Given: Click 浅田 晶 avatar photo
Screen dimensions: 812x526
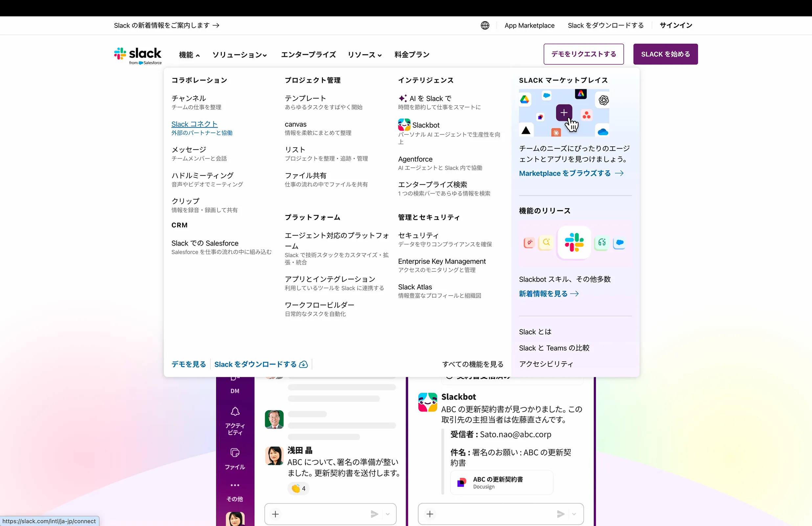Looking at the screenshot, I should click(274, 456).
